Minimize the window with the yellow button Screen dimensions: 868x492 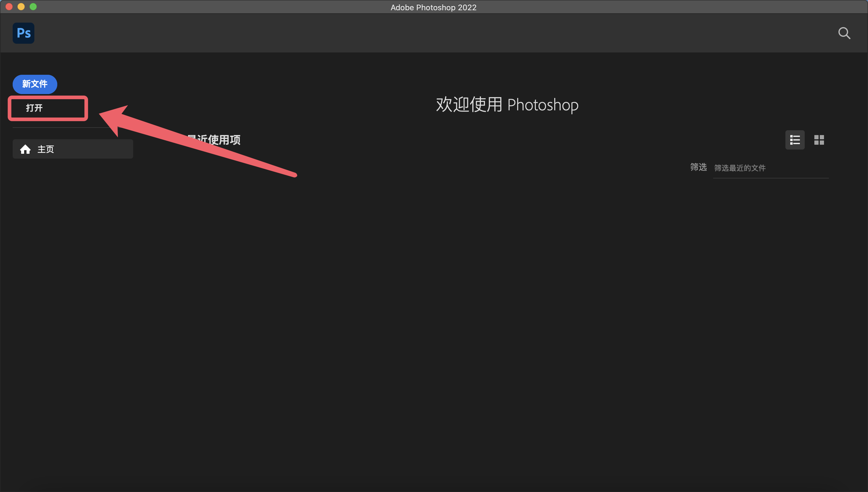pyautogui.click(x=21, y=6)
